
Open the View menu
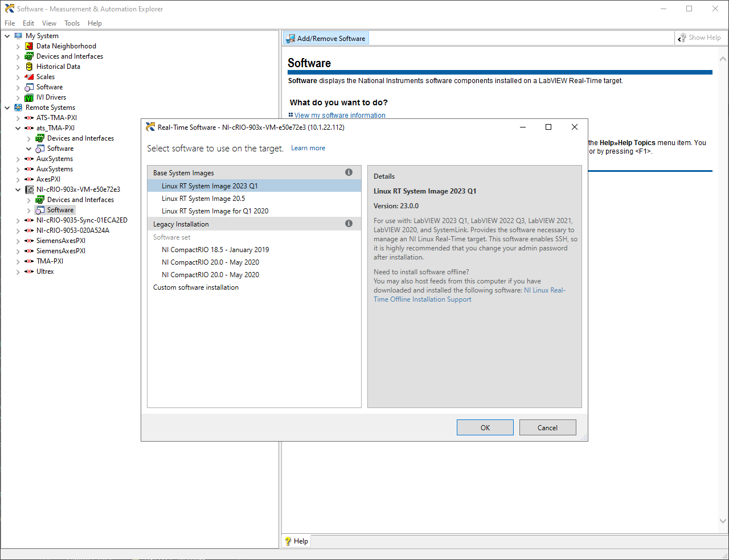click(49, 23)
